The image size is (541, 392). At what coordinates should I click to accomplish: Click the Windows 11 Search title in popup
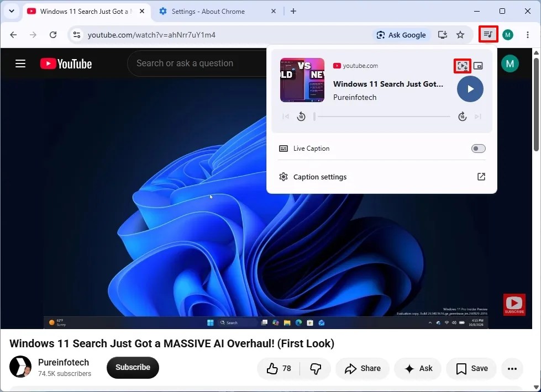(388, 84)
